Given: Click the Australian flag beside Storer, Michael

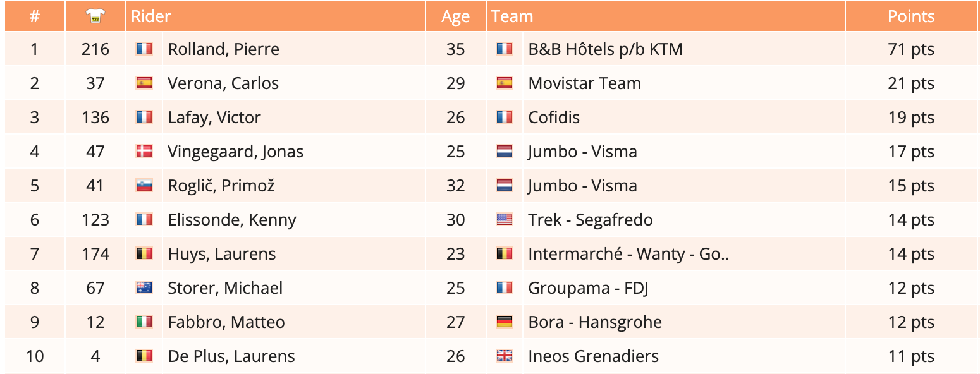Looking at the screenshot, I should 144,288.
